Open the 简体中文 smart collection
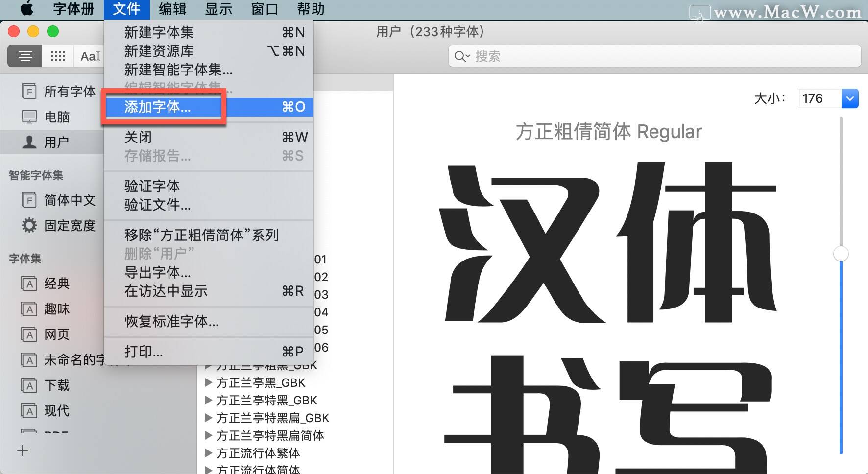The height and width of the screenshot is (474, 868). click(59, 200)
